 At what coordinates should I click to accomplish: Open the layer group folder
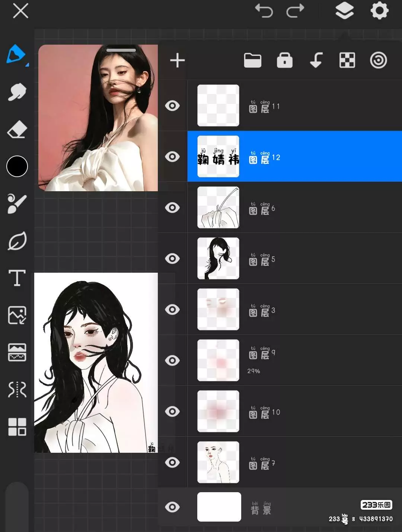(x=252, y=60)
